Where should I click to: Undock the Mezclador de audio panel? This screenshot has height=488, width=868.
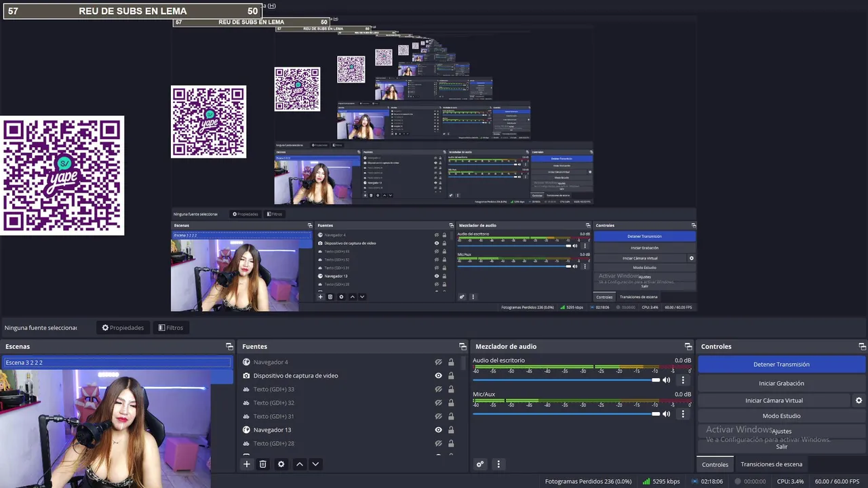tap(688, 346)
